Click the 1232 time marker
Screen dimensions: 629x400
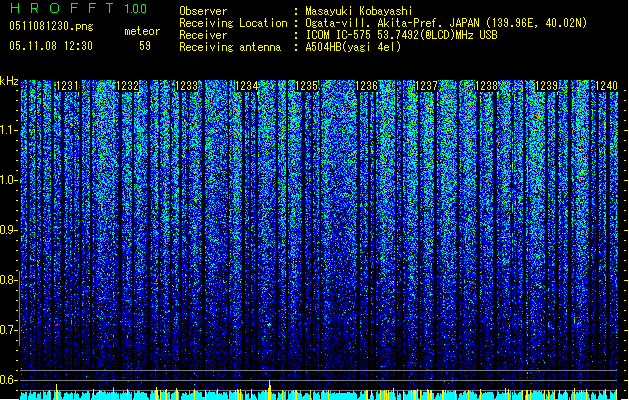pyautogui.click(x=127, y=86)
